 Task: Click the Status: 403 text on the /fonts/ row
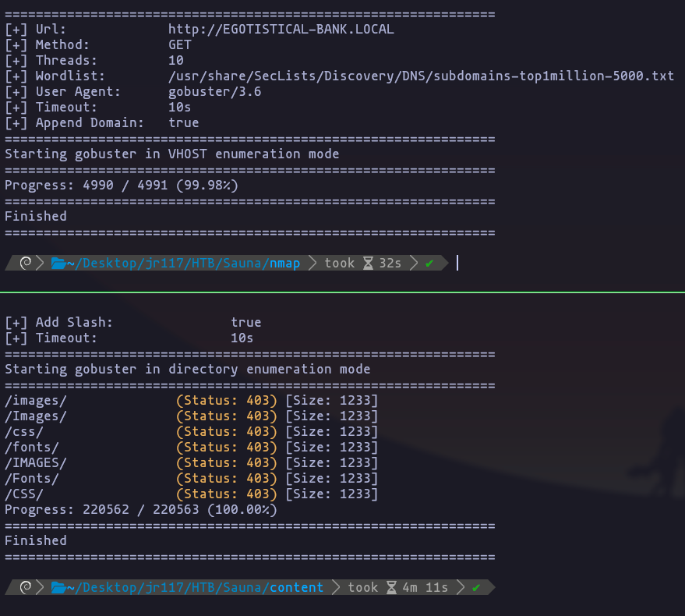coord(227,448)
